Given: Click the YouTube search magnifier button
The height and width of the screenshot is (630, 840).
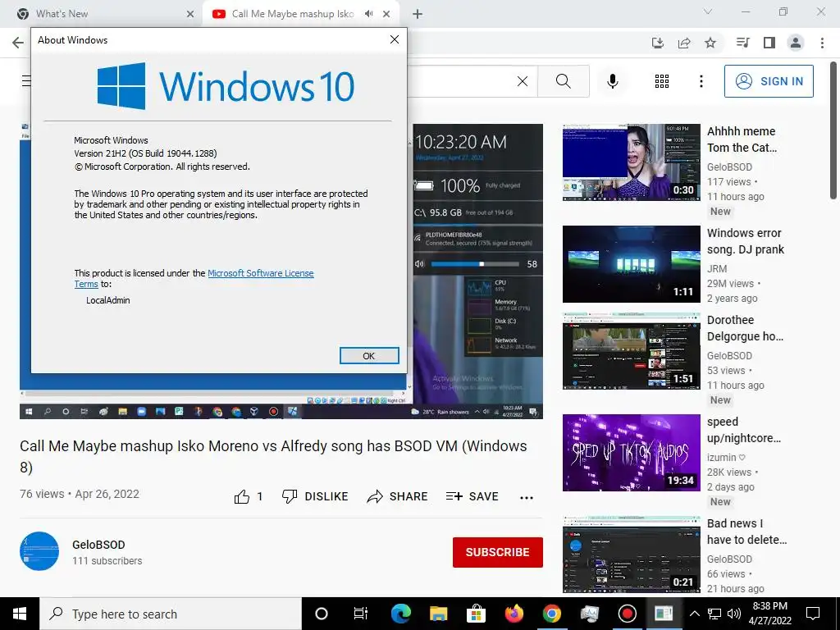Looking at the screenshot, I should [563, 81].
